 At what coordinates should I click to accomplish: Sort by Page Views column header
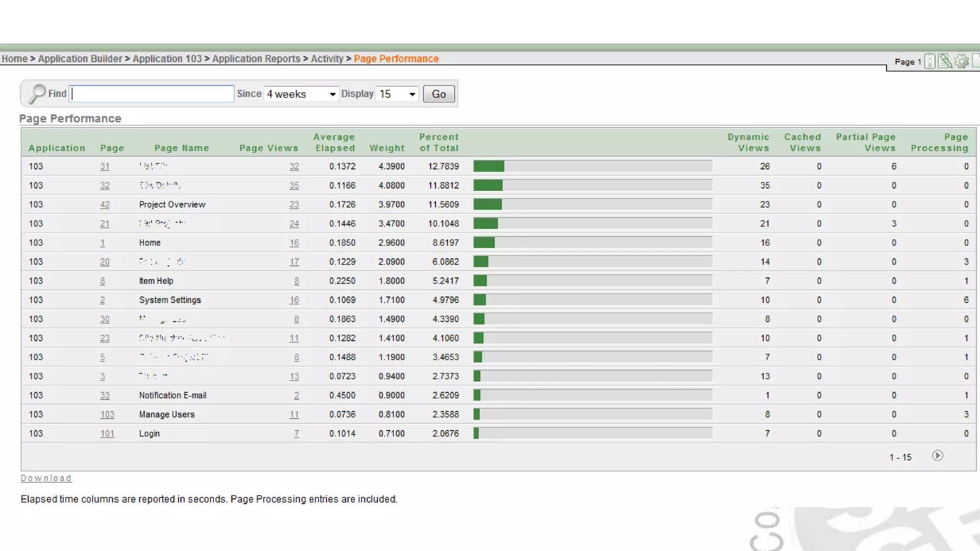tap(268, 148)
